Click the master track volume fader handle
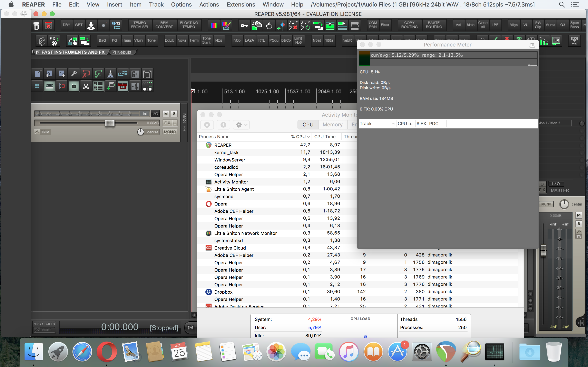Screen dimensions: 588x367 click(109, 123)
